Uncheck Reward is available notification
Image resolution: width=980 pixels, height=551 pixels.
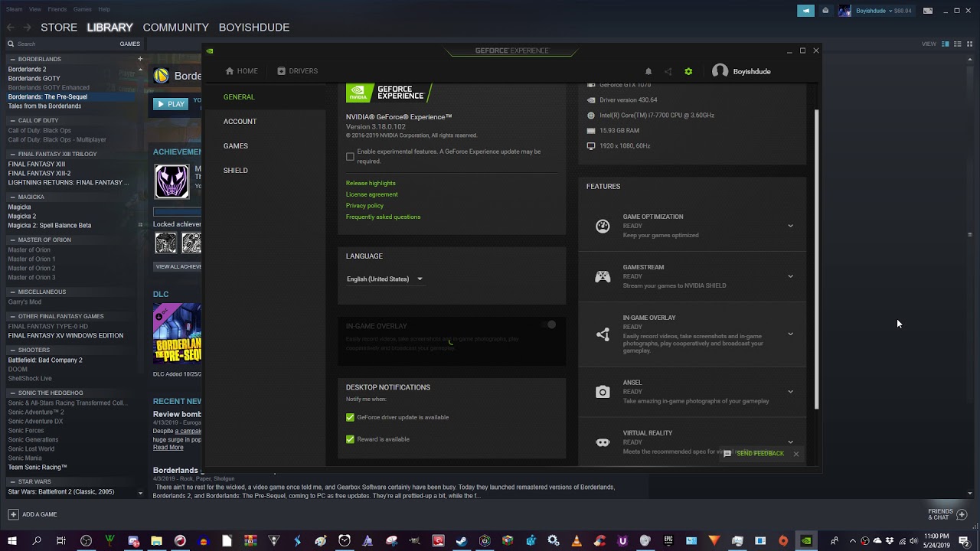click(350, 439)
